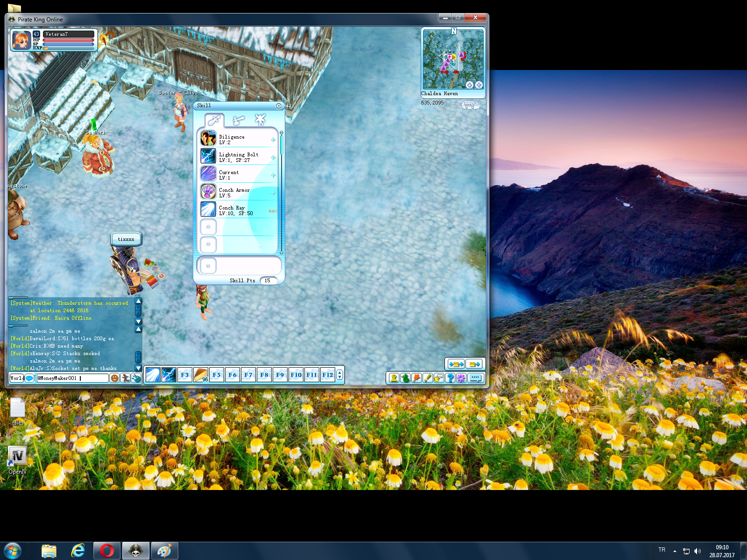Click the player portrait avatar
Screen dimensions: 747x560
pos(21,40)
